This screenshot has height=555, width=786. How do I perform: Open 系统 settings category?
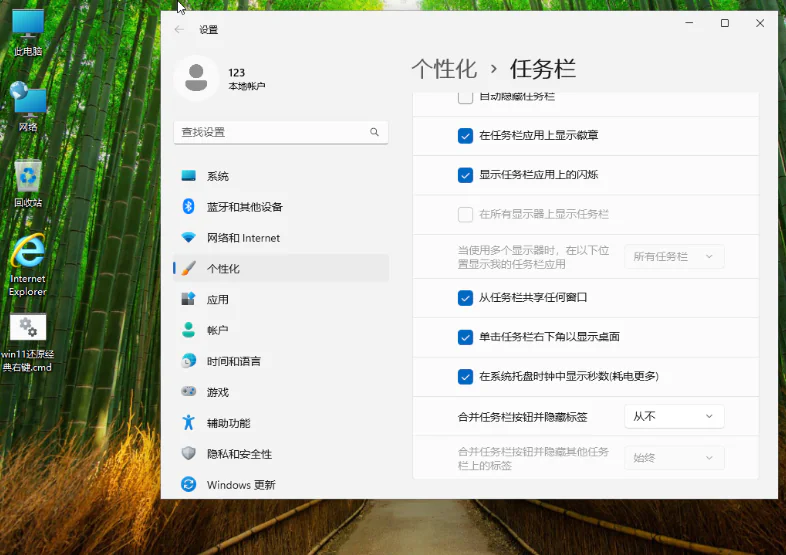tap(281, 176)
